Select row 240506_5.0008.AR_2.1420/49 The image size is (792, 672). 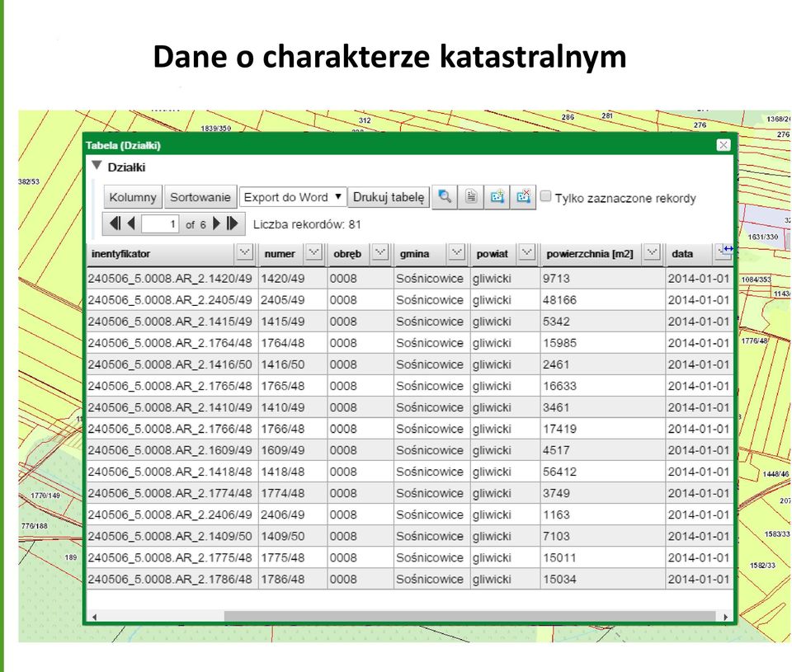410,278
